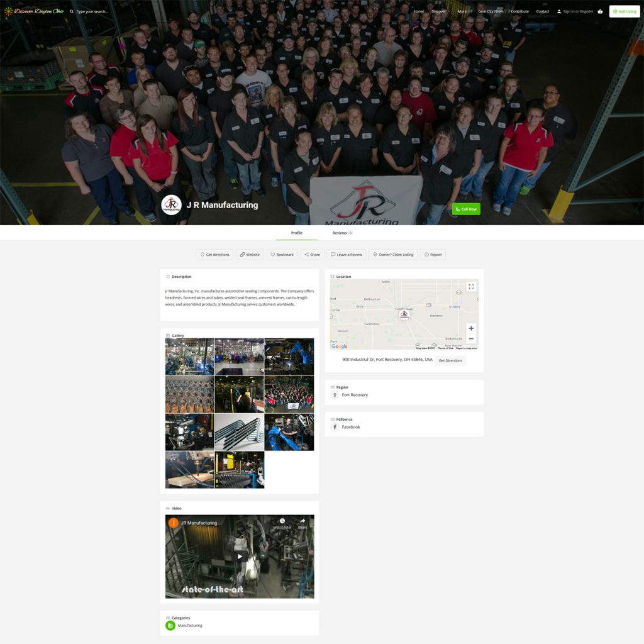This screenshot has height=644, width=644.
Task: Click Watch later on the video
Action: tap(282, 523)
